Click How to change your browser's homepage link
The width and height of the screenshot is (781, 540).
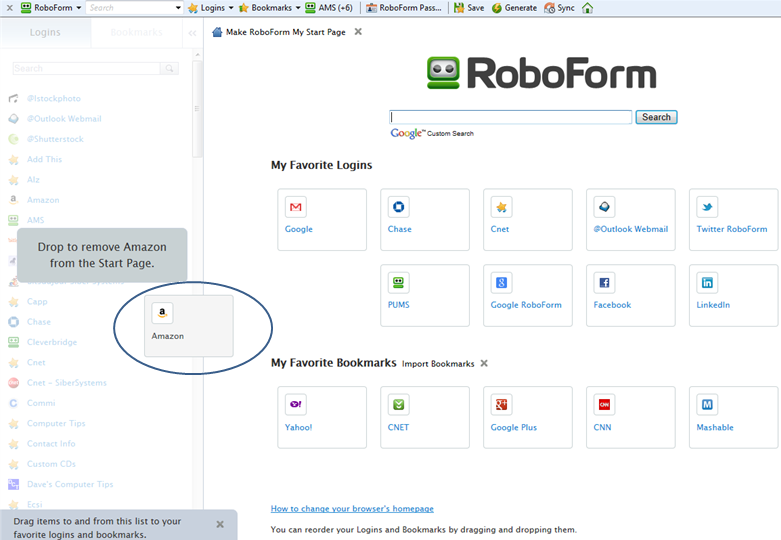coord(352,509)
